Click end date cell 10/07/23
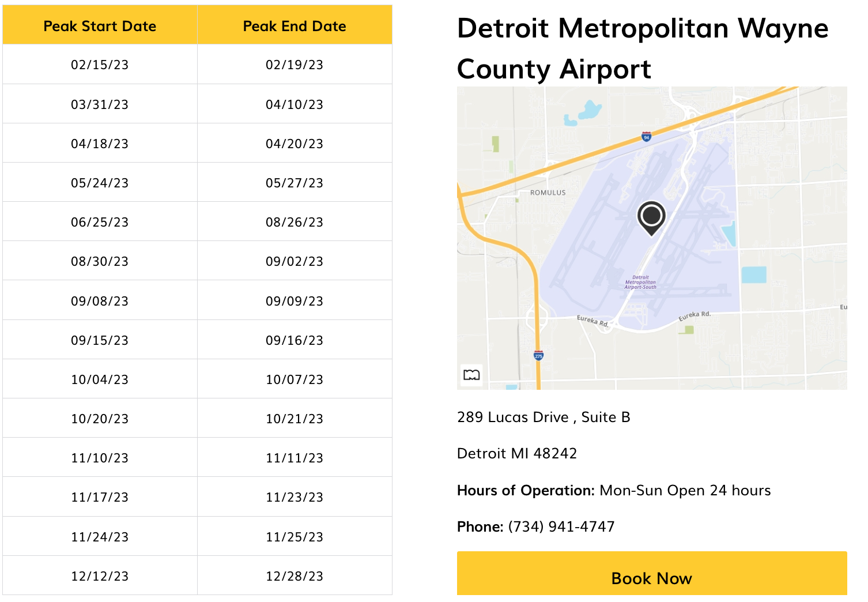 tap(295, 379)
